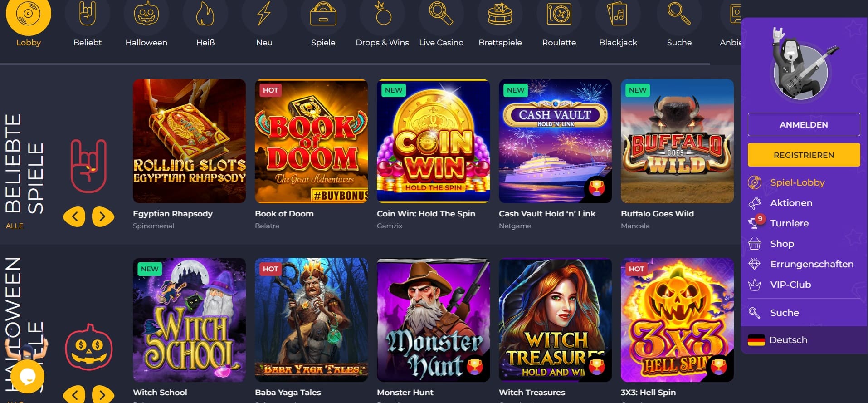Open VIP-Club in the side menu

790,285
